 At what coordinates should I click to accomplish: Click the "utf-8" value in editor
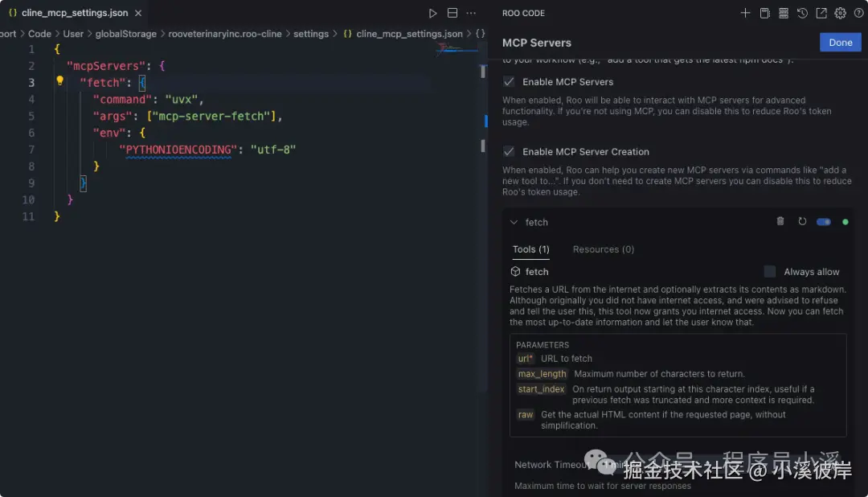(x=273, y=150)
